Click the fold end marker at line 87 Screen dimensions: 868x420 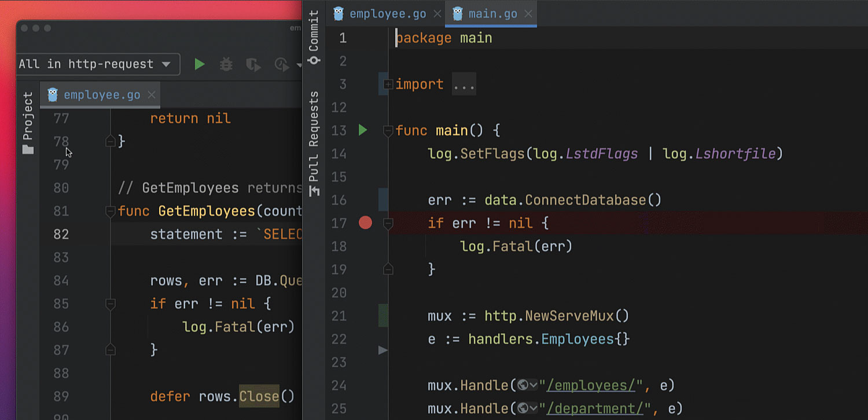coord(111,350)
